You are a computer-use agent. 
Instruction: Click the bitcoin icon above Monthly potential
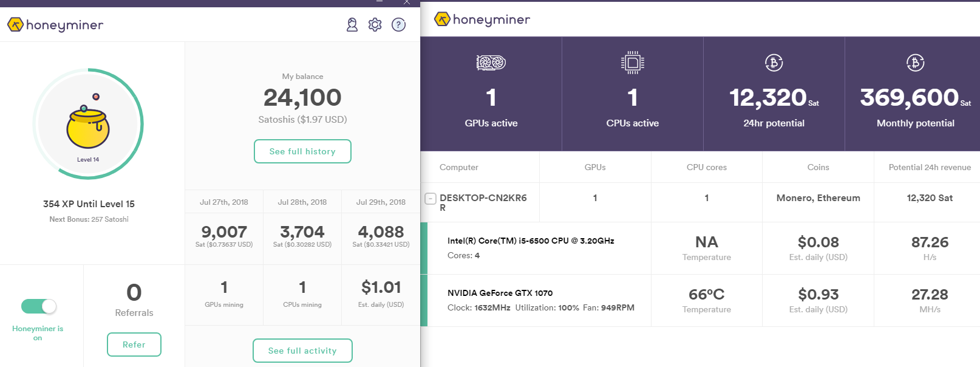point(915,63)
